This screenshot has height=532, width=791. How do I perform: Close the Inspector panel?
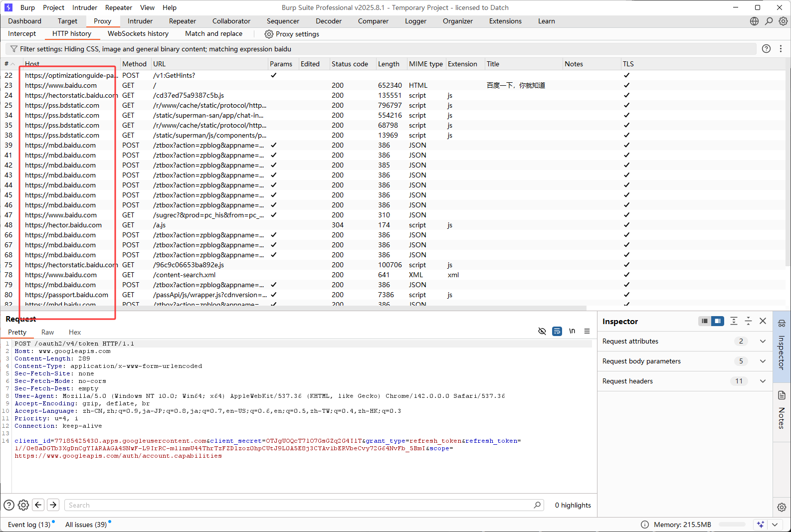tap(763, 321)
